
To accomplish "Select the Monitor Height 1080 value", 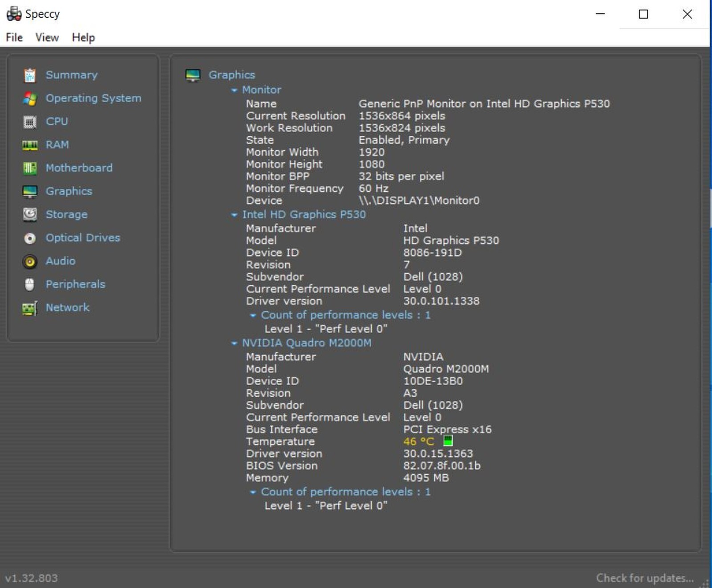I will (372, 164).
